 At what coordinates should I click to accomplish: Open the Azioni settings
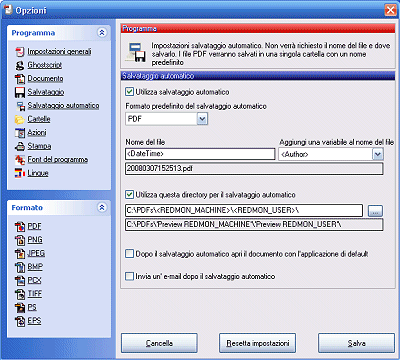point(37,133)
